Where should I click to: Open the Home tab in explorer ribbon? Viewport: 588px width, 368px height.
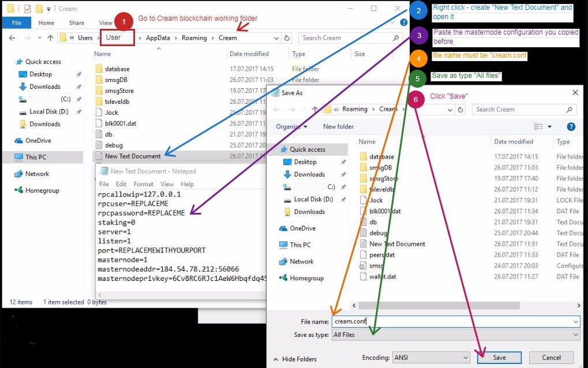tap(46, 23)
